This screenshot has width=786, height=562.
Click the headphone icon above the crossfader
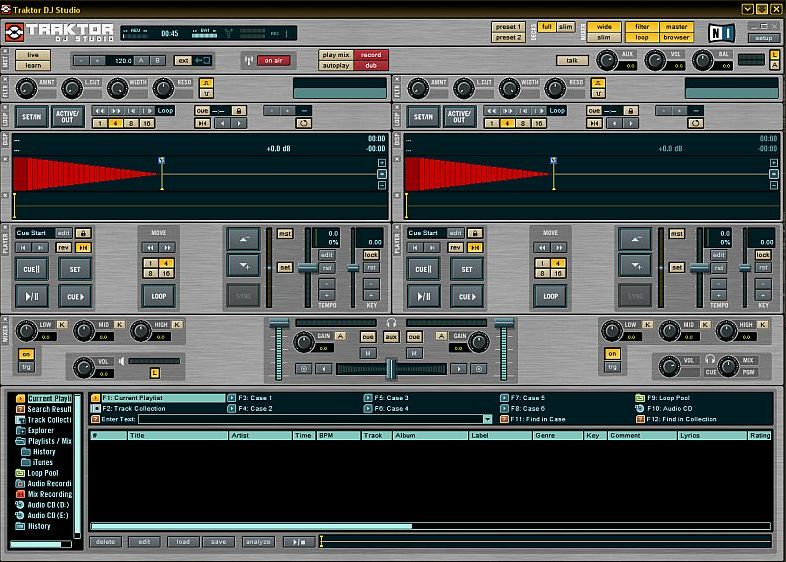[x=391, y=323]
